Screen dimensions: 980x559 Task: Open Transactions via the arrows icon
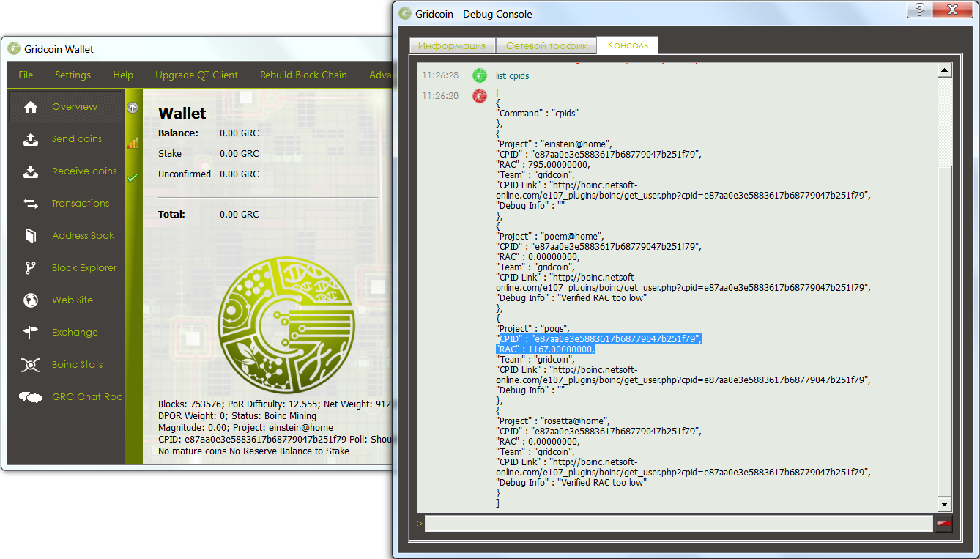(31, 204)
